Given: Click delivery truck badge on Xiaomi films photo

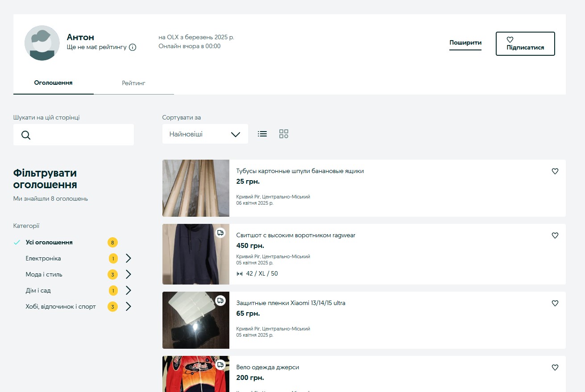Looking at the screenshot, I should 220,301.
